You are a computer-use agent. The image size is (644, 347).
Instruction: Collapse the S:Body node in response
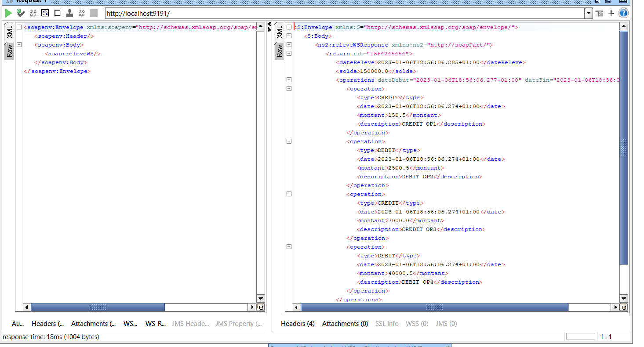(289, 36)
